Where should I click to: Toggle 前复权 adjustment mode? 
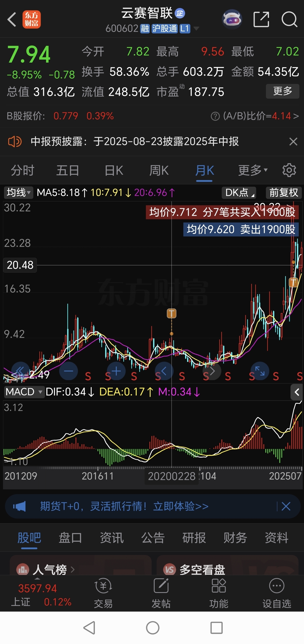click(x=284, y=193)
